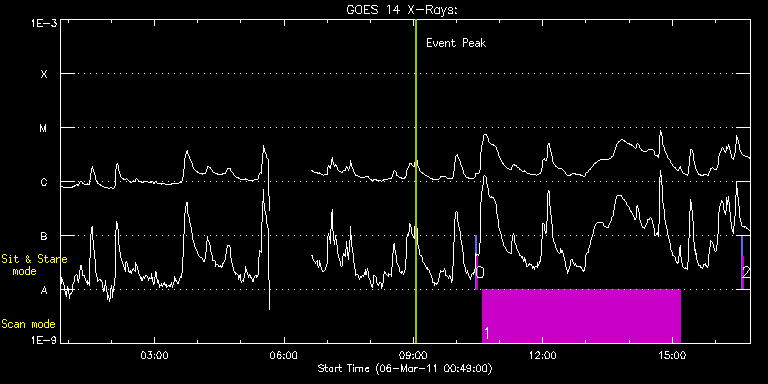Select the large magenta scan block 1
The height and width of the screenshot is (384, 768).
click(581, 316)
